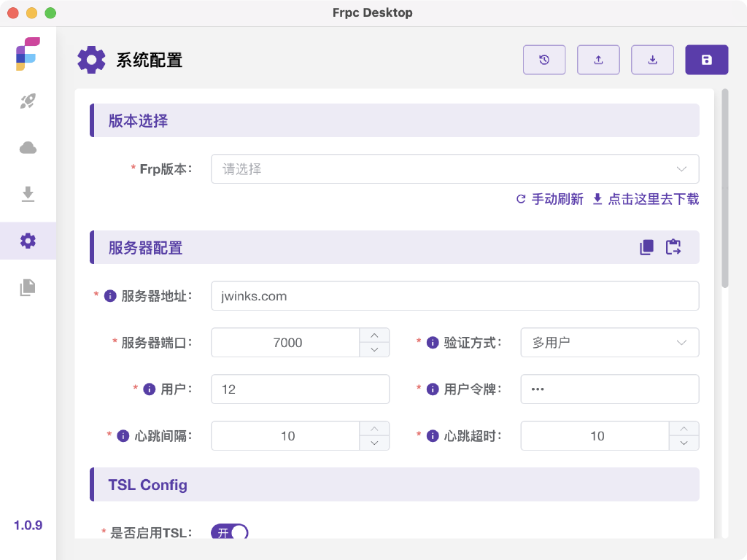Image resolution: width=747 pixels, height=560 pixels.
Task: Open the cloud section in the sidebar
Action: [28, 147]
